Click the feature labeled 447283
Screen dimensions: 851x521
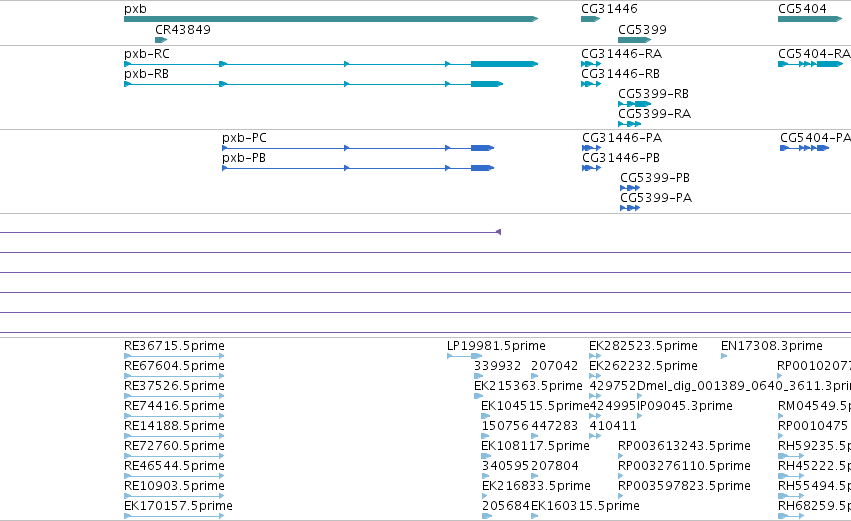coord(534,436)
